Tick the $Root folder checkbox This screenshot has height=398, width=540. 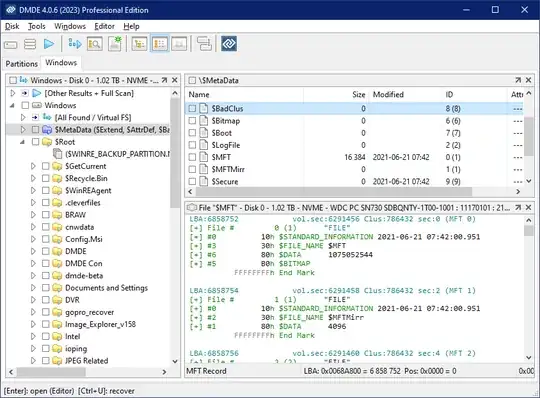point(35,142)
